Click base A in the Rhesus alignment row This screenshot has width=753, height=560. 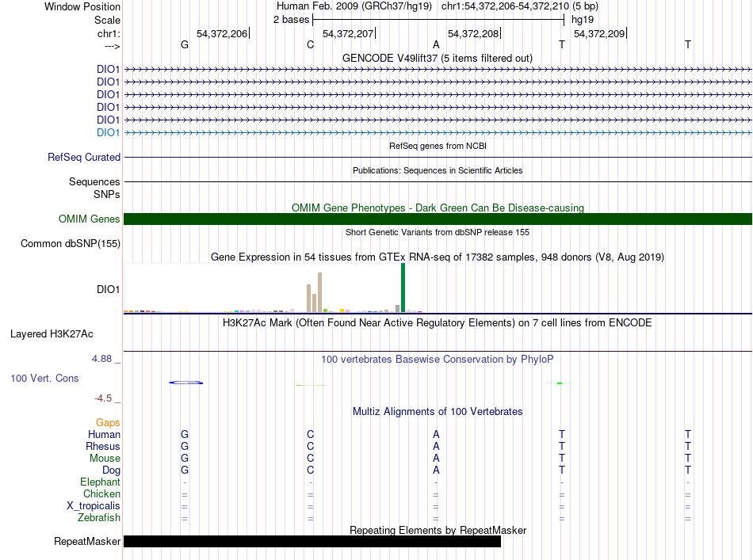point(436,446)
